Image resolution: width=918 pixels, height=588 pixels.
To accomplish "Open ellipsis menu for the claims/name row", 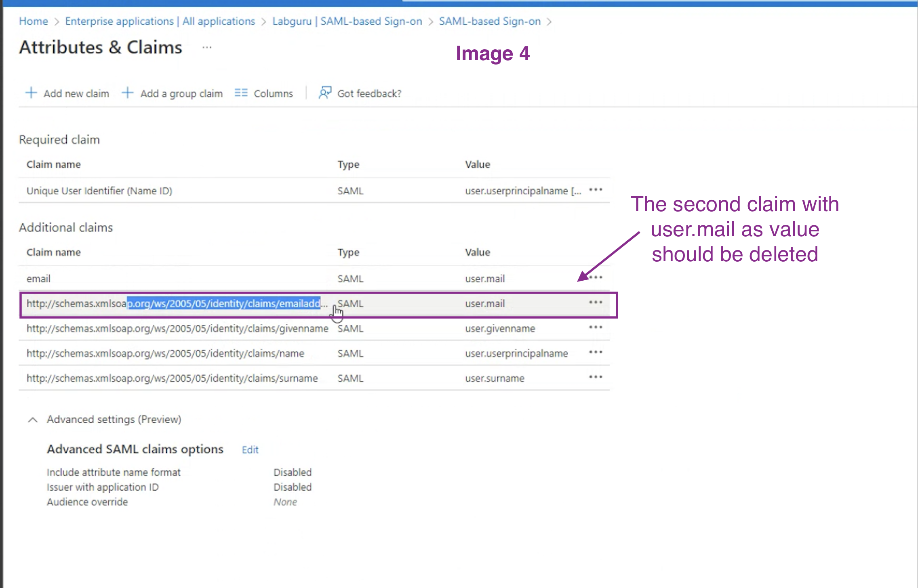I will (596, 352).
